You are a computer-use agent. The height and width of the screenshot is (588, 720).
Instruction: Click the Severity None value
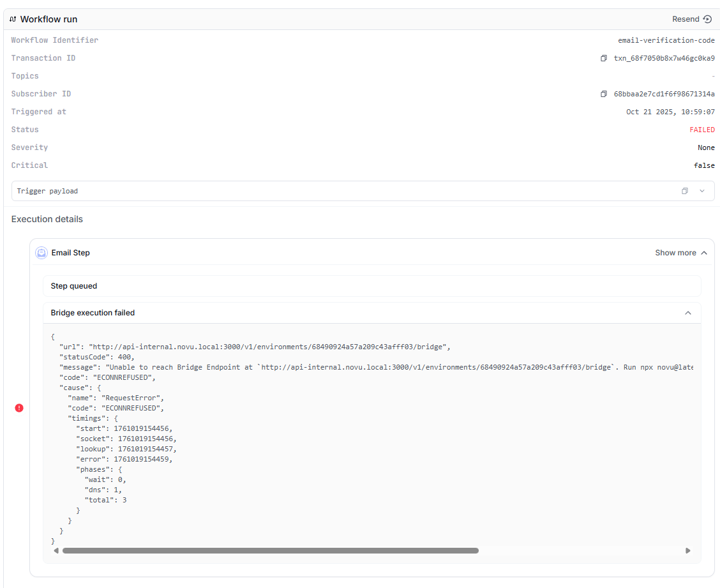click(x=706, y=148)
